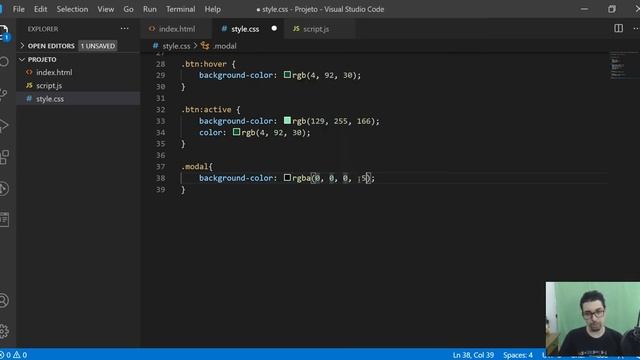Open the Manage gear icon
Viewport: 640px width, 360px height.
tap(4, 331)
